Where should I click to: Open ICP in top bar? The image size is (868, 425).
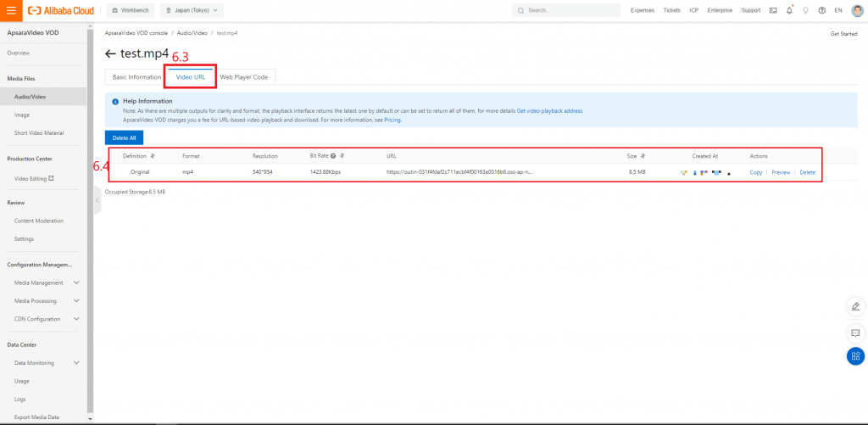(693, 10)
